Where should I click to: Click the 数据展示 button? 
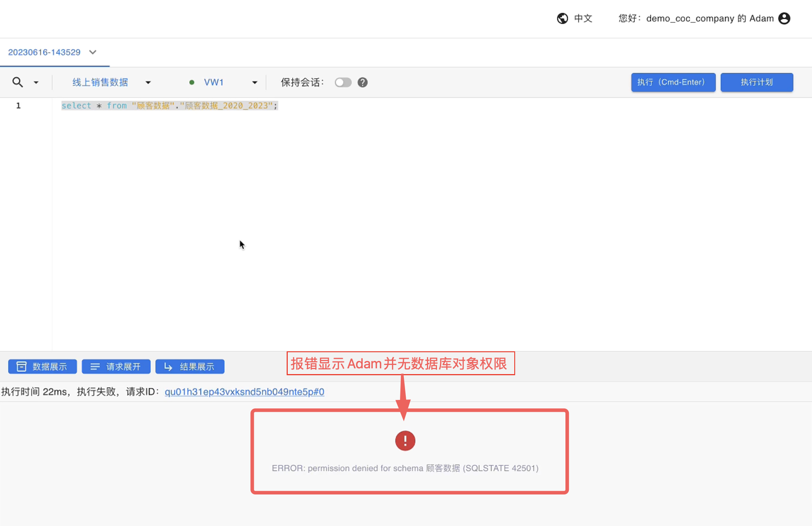coord(42,366)
